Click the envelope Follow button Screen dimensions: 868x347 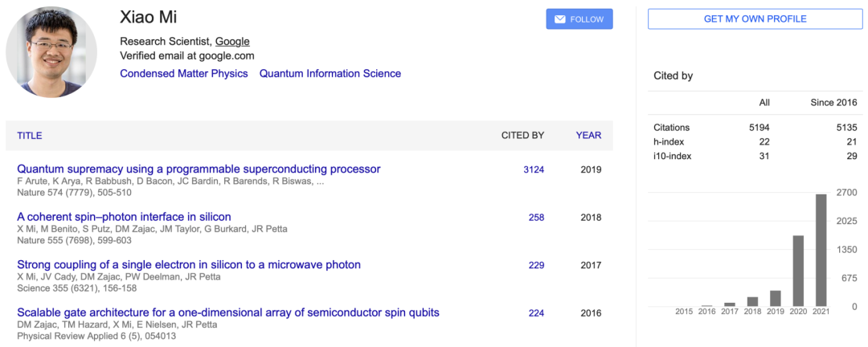click(579, 19)
